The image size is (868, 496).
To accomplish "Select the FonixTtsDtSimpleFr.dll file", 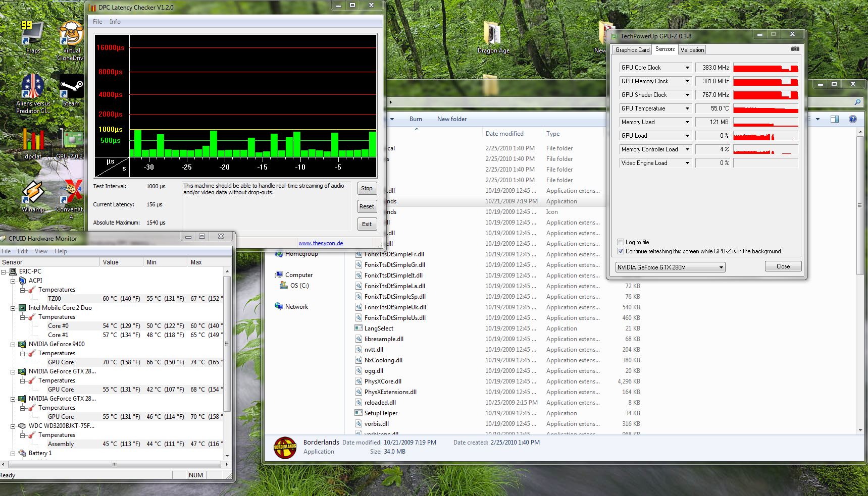I will pos(394,254).
